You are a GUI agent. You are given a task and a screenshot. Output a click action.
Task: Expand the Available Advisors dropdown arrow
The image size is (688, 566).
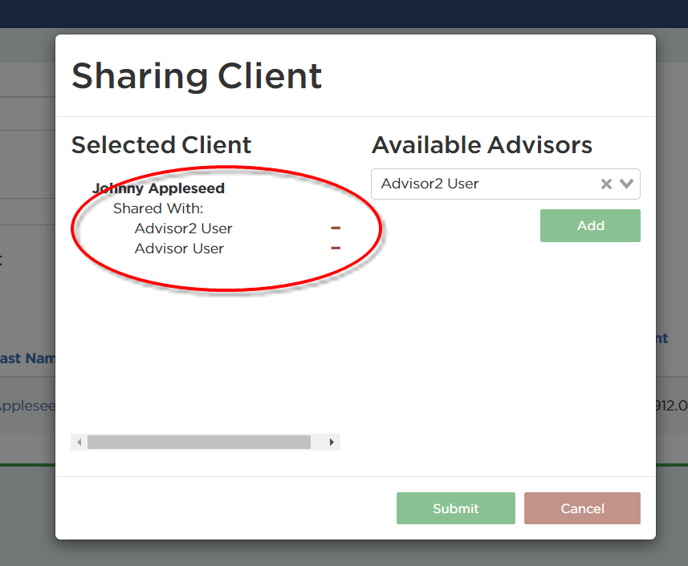click(627, 184)
